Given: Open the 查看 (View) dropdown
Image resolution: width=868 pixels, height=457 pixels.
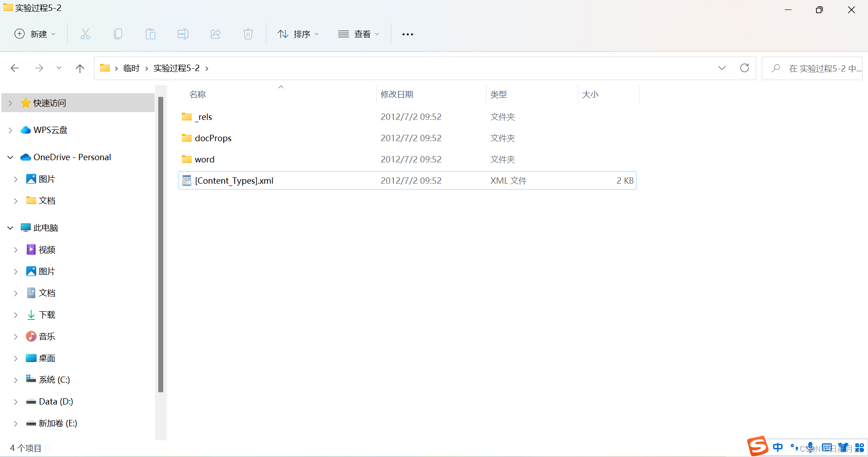Looking at the screenshot, I should click(x=359, y=34).
